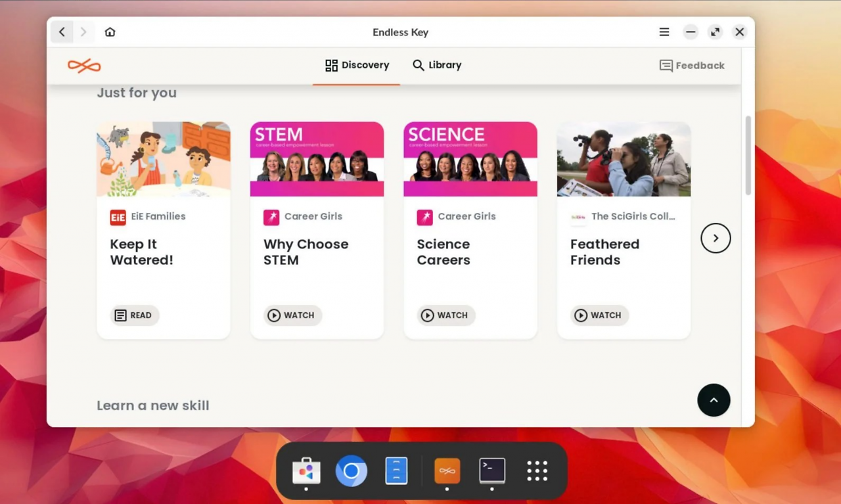Go back with the header back arrow
This screenshot has width=841, height=504.
click(x=62, y=32)
